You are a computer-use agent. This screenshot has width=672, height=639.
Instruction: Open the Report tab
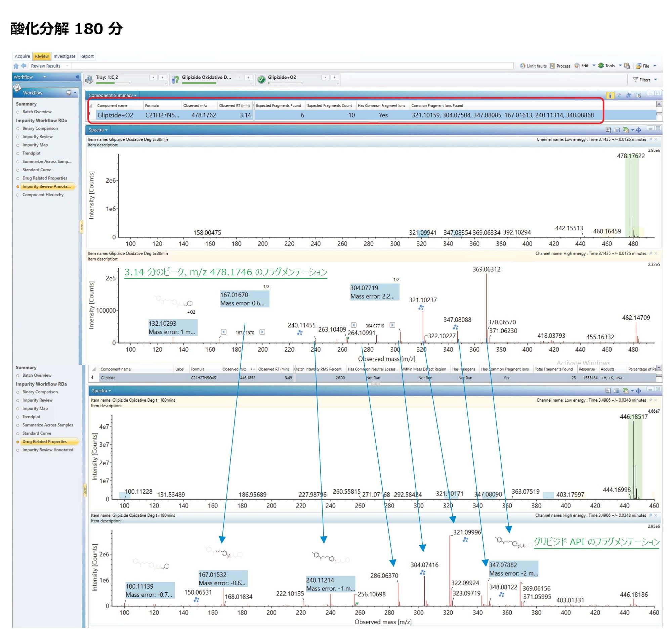pos(87,56)
